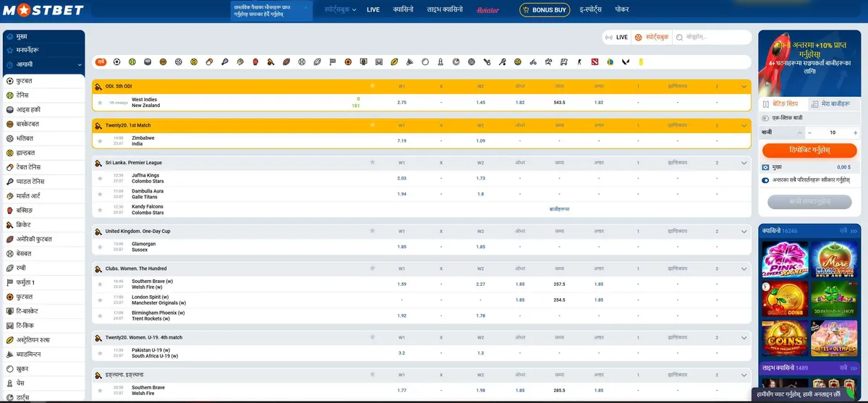Favorite the ODI 5th ODI league star
Screen dimensions: 868x403
click(373, 86)
